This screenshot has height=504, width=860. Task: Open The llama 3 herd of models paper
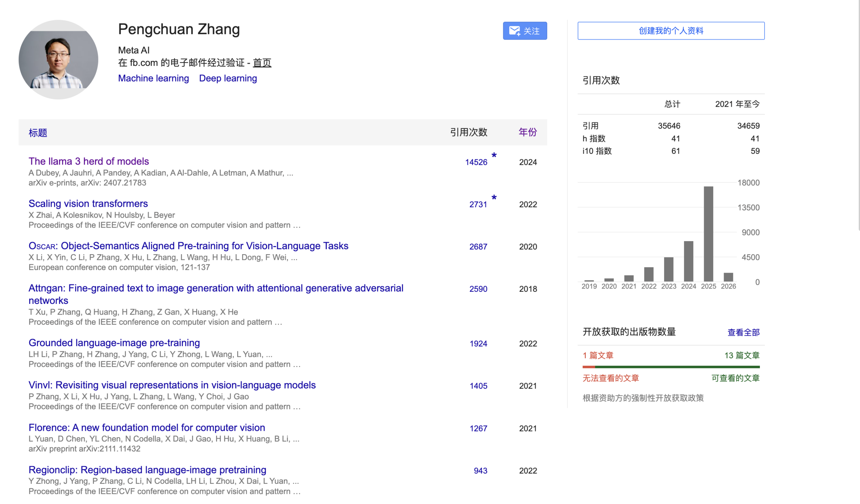[89, 161]
